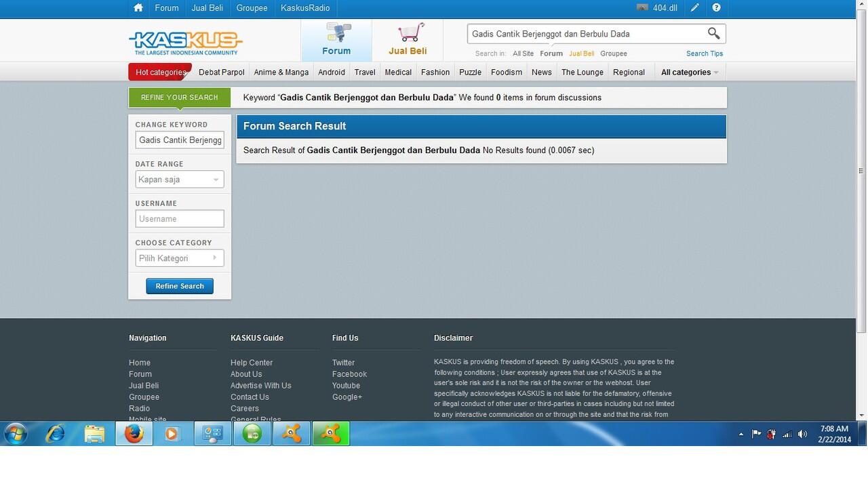This screenshot has width=868, height=488.
Task: Expand the All categories dropdown
Action: 690,72
